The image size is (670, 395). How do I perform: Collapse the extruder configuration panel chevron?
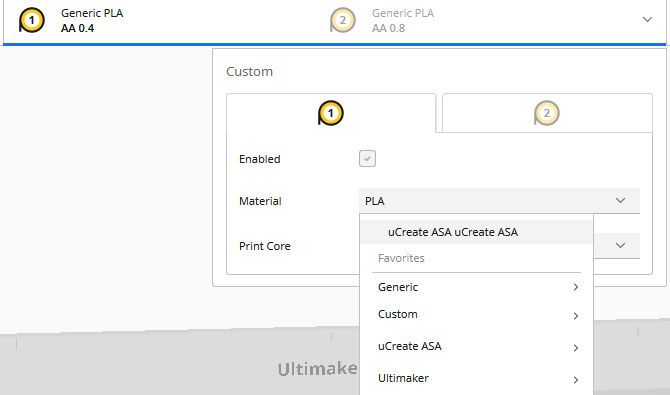(x=647, y=19)
